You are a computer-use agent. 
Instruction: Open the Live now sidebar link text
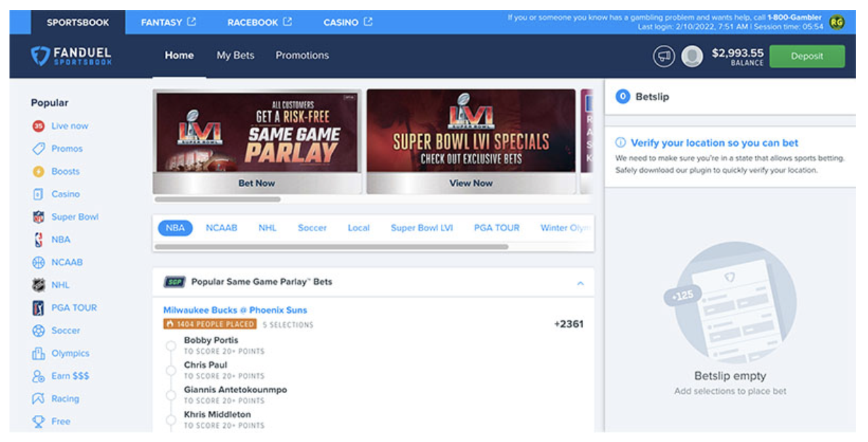click(x=70, y=126)
